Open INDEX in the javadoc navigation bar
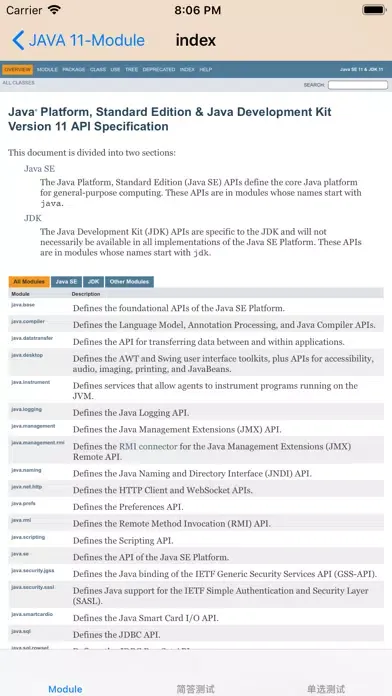The image size is (392, 696). coord(187,70)
